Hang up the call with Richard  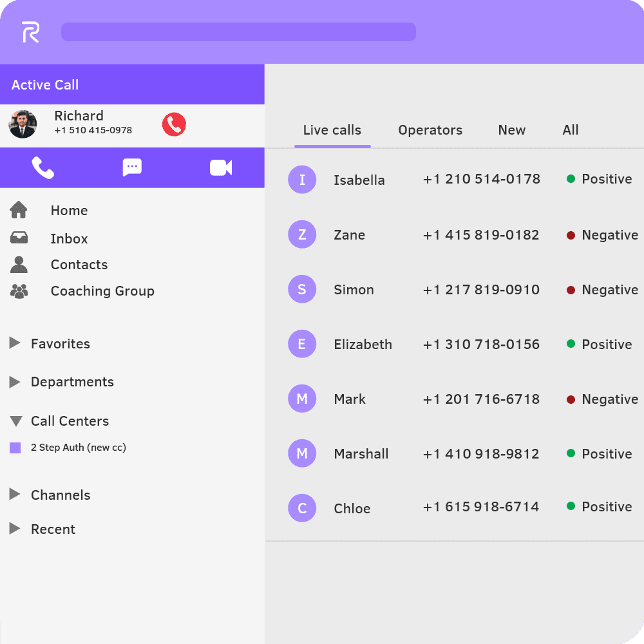pos(173,125)
